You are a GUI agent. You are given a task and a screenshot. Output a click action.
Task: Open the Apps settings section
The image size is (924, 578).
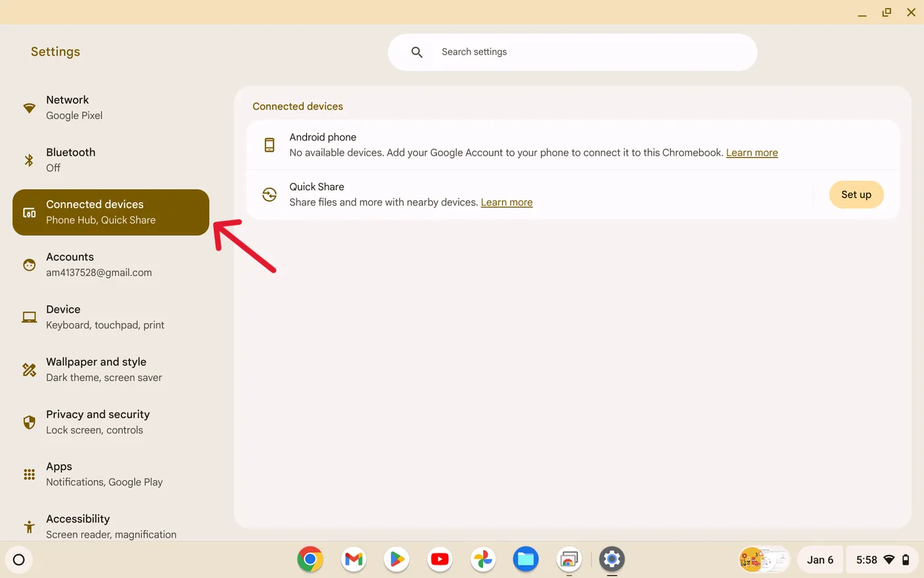point(111,474)
